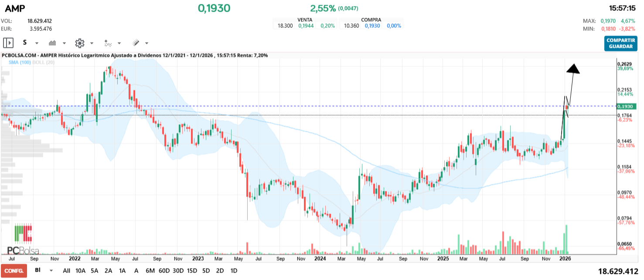This screenshot has height=280, width=644.
Task: Select the 15D time range
Action: point(192,270)
